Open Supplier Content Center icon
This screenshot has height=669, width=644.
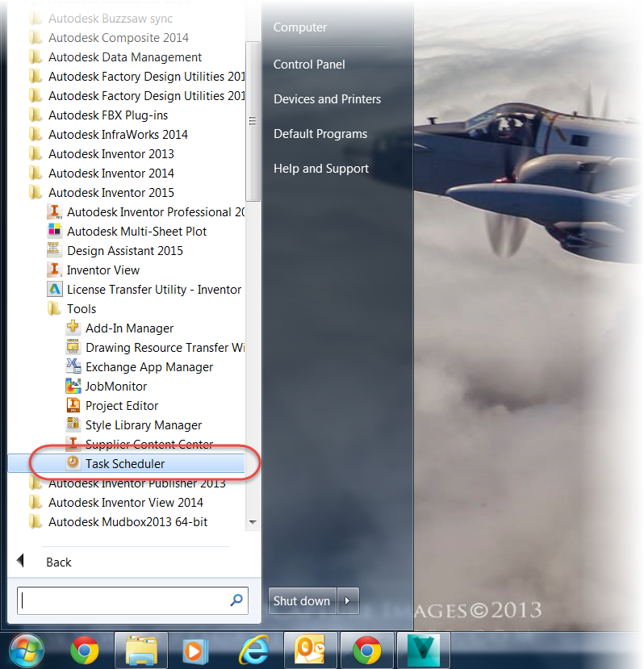click(73, 444)
